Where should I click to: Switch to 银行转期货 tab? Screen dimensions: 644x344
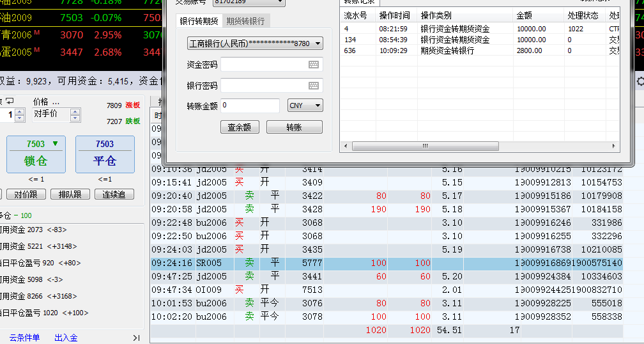[199, 21]
